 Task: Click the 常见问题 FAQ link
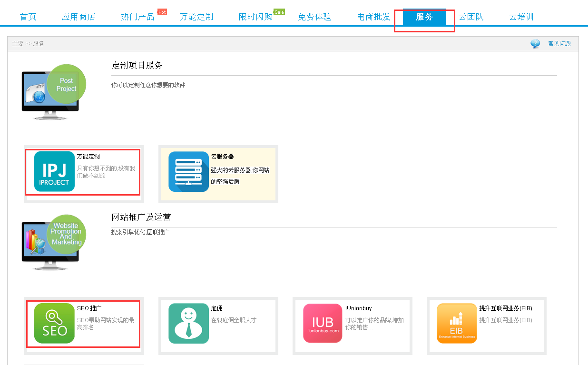click(559, 44)
